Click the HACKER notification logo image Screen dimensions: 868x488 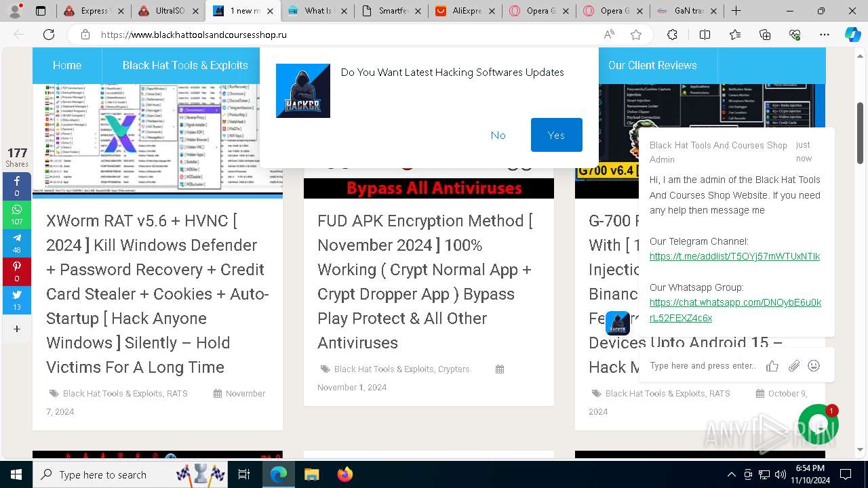click(x=303, y=91)
